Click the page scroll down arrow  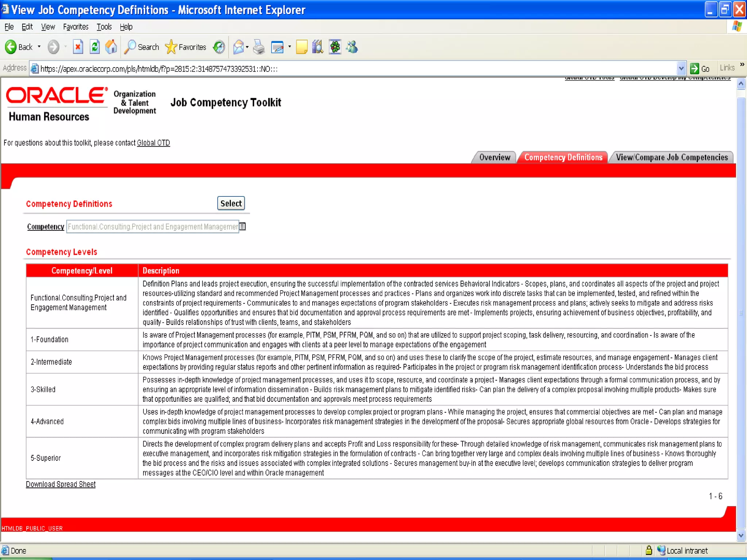[x=741, y=536]
